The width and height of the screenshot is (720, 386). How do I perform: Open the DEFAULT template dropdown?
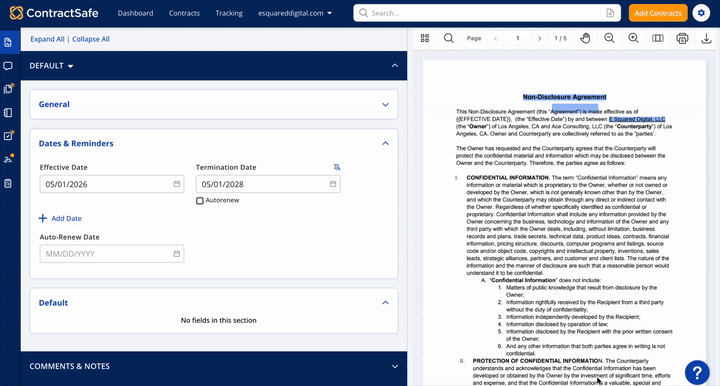point(51,66)
